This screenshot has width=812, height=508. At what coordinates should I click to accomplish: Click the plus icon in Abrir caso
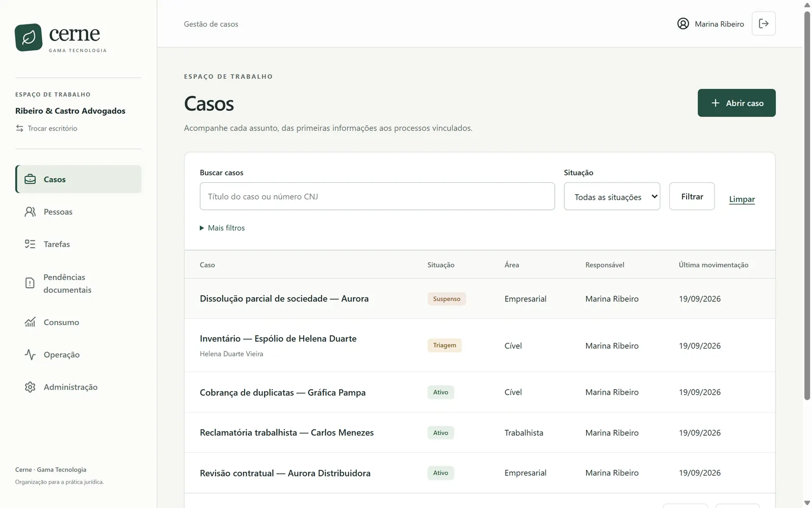tap(715, 103)
